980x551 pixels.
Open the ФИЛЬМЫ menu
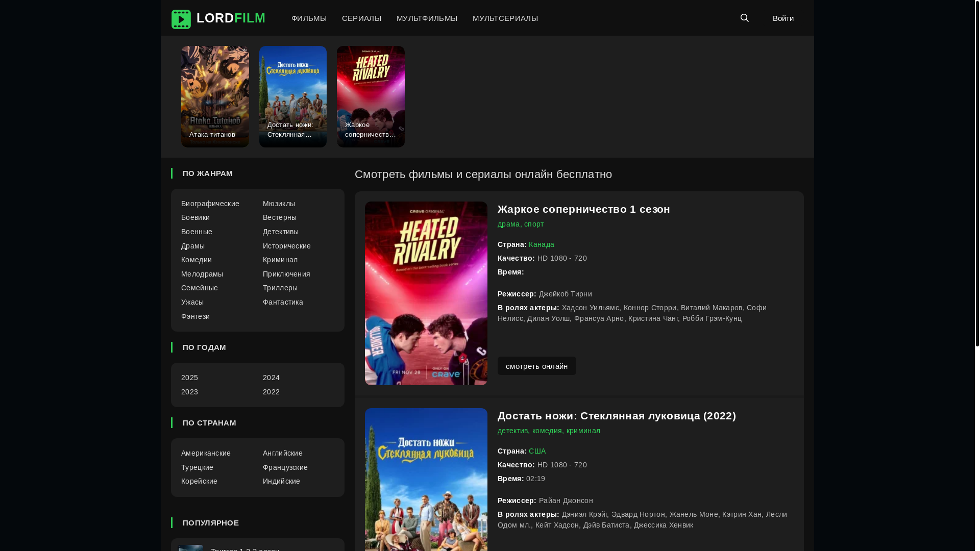pos(309,18)
